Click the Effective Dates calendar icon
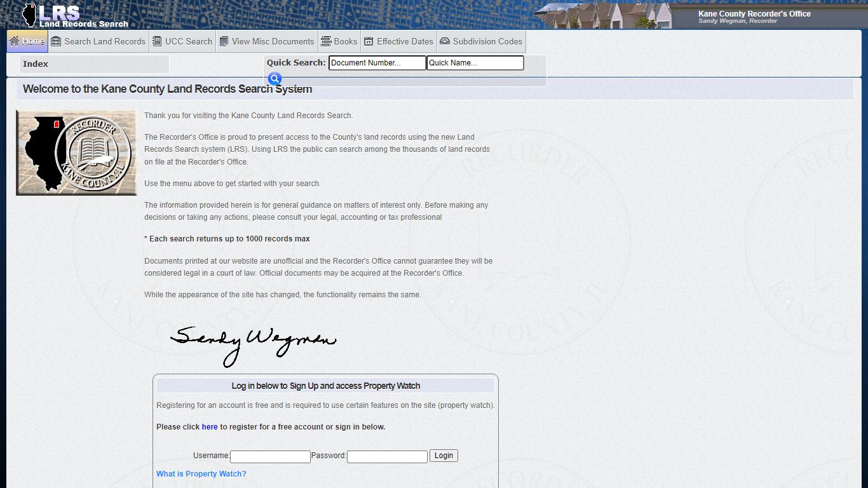The width and height of the screenshot is (868, 488). click(x=369, y=41)
